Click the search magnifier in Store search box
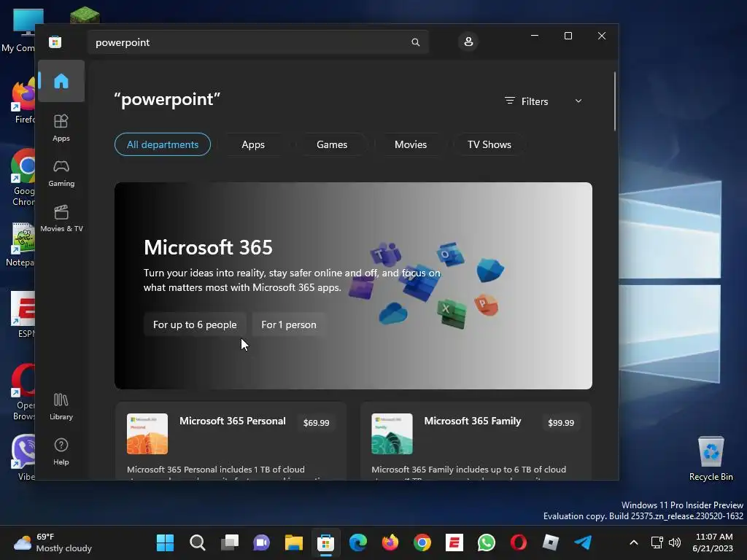The width and height of the screenshot is (747, 560). (x=415, y=42)
